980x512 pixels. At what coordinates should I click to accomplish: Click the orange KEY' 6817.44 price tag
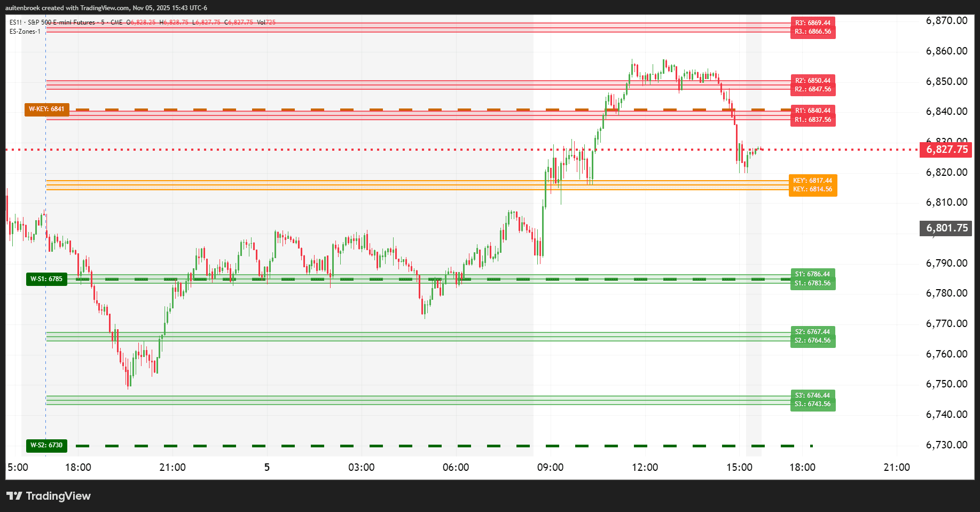point(812,181)
